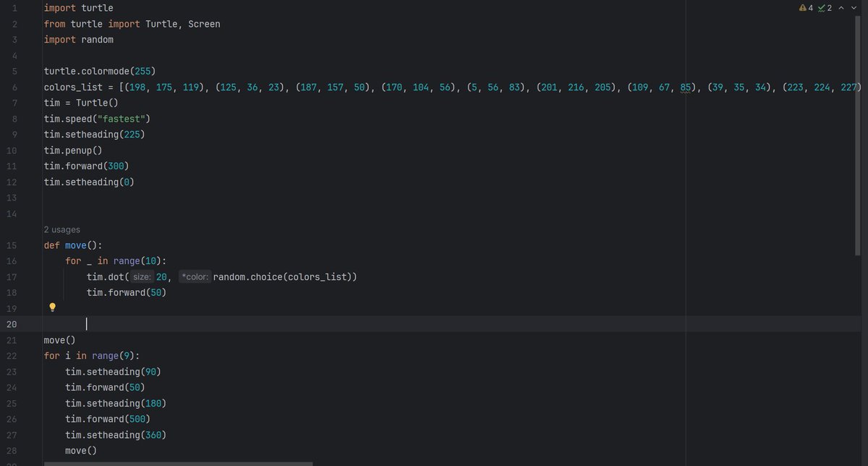The height and width of the screenshot is (466, 868).
Task: Click the horizontal scrollbar at the bottom
Action: pos(178,464)
